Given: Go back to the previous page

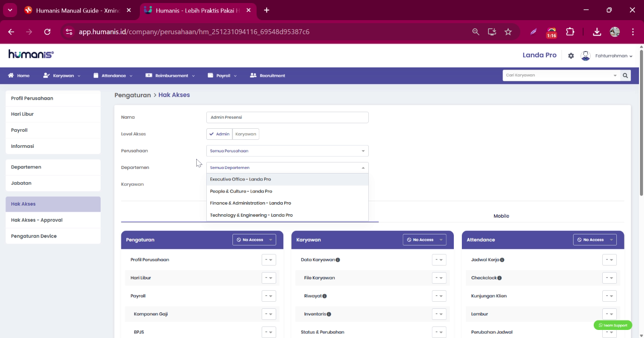Looking at the screenshot, I should click(x=11, y=32).
